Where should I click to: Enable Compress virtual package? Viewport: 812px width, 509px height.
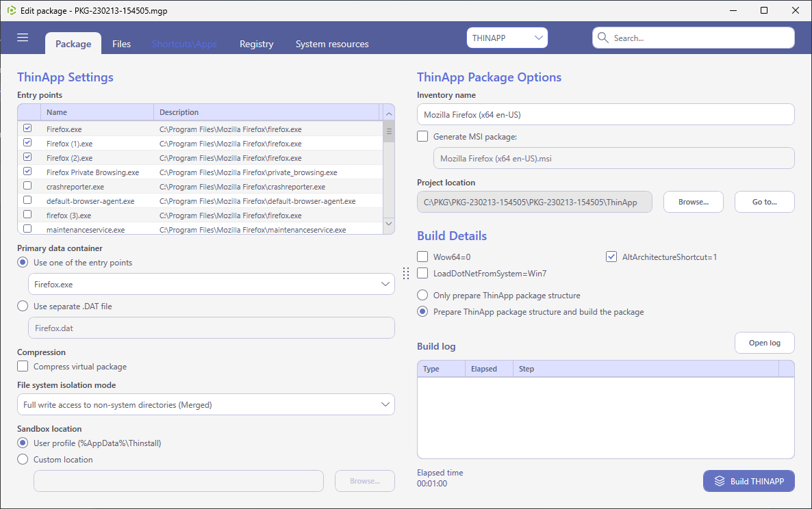(23, 366)
